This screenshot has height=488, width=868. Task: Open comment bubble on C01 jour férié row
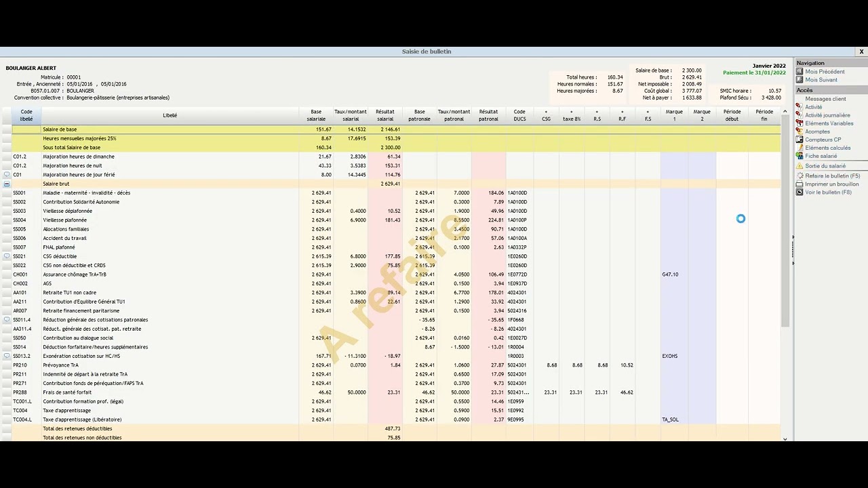tap(7, 175)
